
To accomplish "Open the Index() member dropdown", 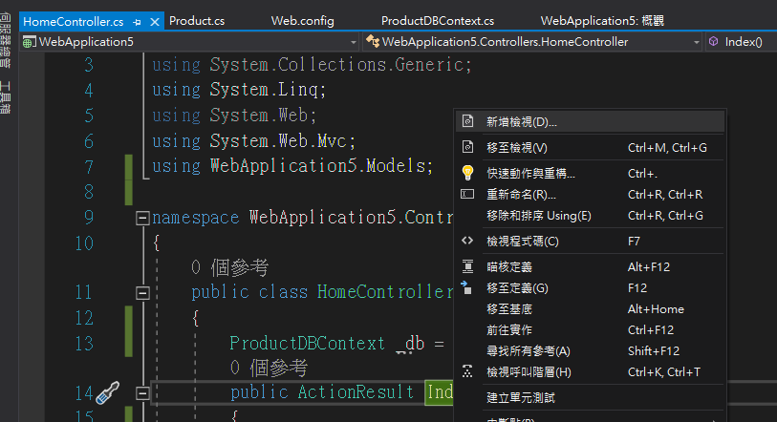I will (740, 42).
